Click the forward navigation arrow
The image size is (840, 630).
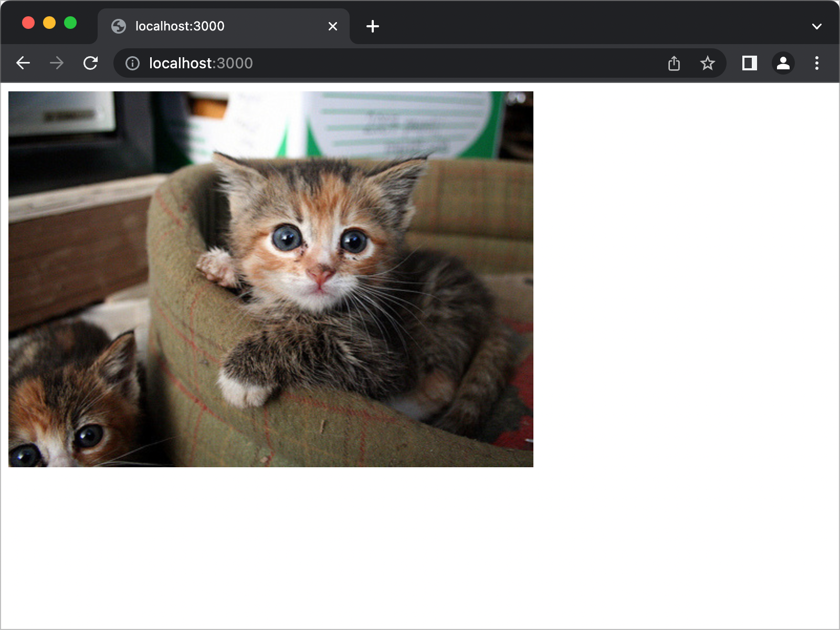point(57,63)
